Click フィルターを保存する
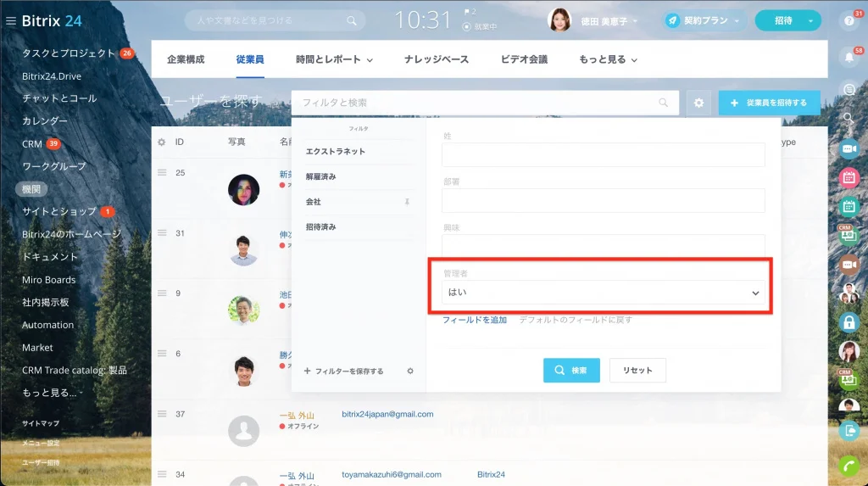Viewport: 868px width, 486px height. [x=344, y=371]
